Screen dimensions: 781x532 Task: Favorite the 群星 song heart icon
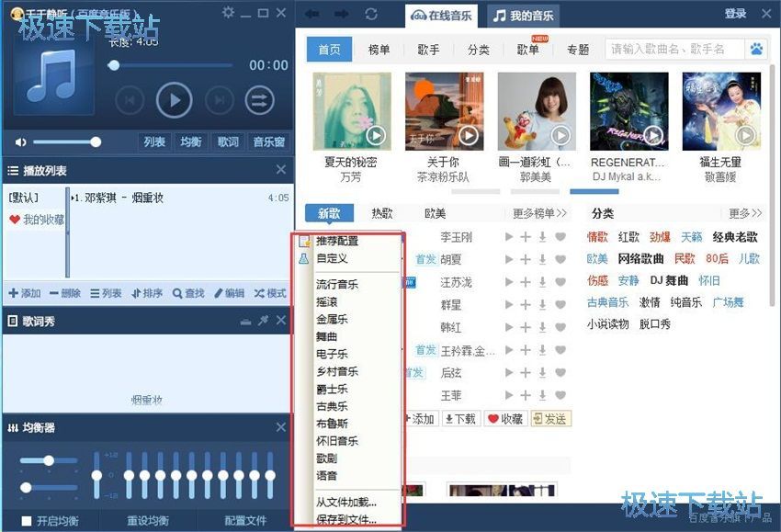560,305
